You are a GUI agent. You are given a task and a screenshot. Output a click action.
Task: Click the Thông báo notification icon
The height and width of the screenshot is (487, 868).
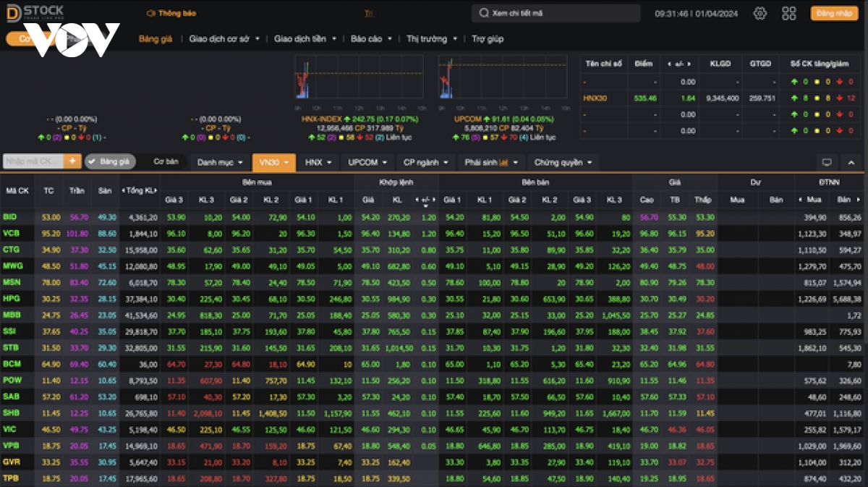150,13
